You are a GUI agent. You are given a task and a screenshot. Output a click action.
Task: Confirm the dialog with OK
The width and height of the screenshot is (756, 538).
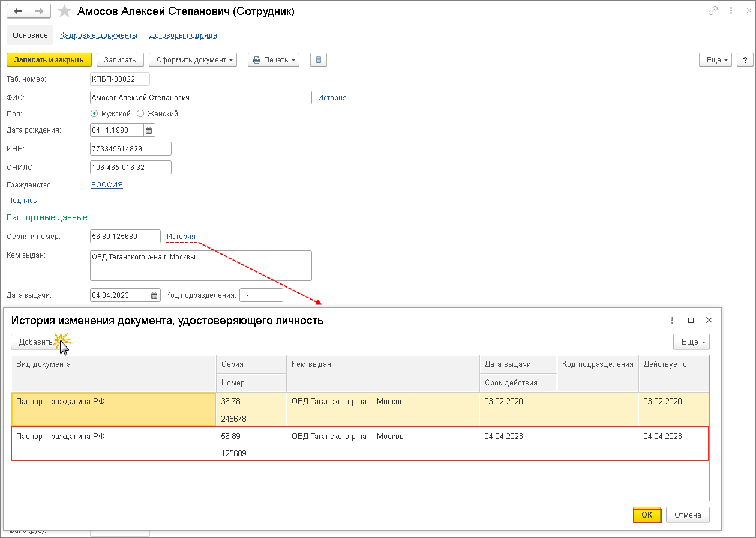pyautogui.click(x=647, y=515)
